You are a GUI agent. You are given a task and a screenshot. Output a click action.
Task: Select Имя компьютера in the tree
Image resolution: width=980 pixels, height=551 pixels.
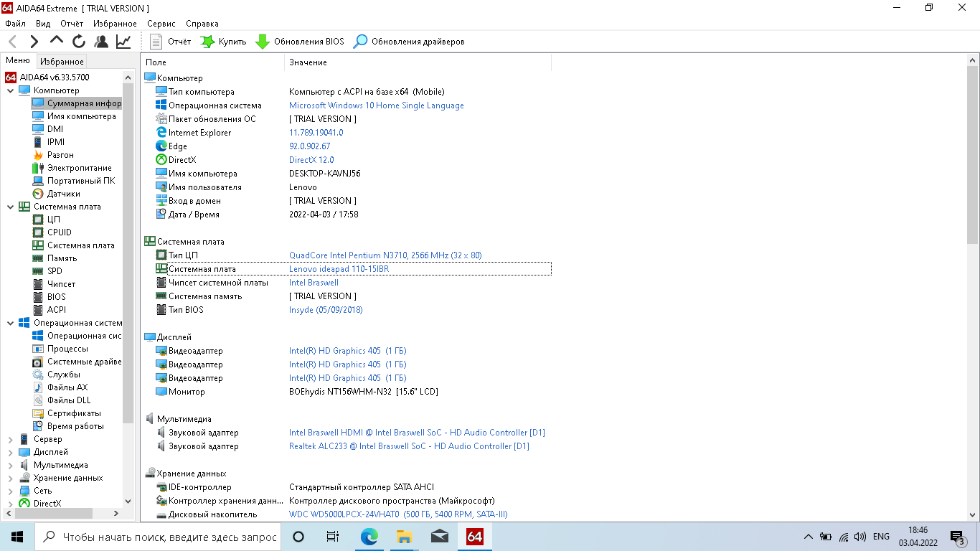pos(74,116)
